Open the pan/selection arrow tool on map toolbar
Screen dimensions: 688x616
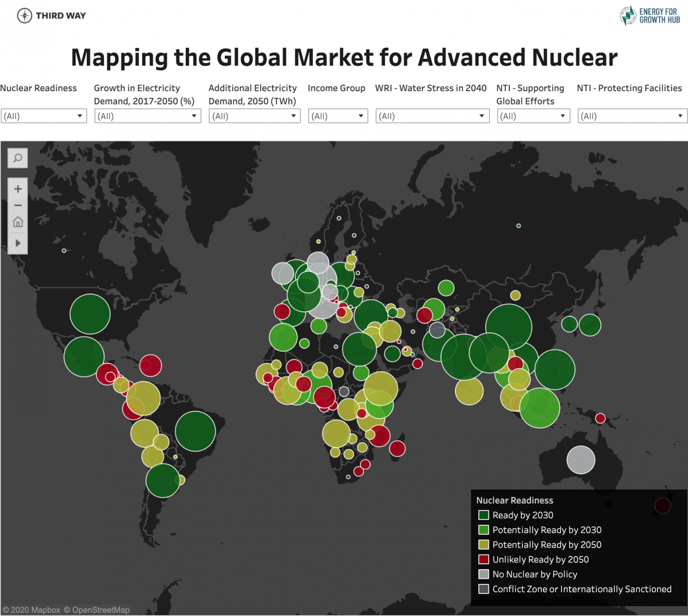click(17, 243)
